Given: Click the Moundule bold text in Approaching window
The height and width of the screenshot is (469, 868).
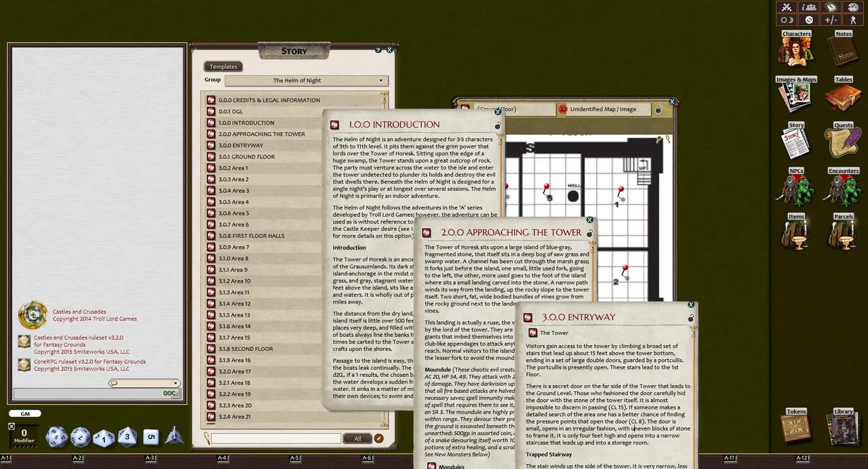Looking at the screenshot, I should [438, 369].
